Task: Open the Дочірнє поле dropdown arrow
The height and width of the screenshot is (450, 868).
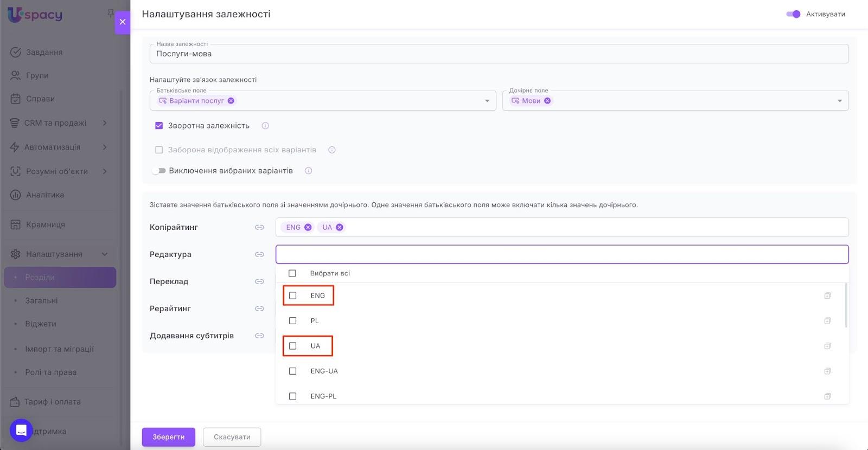Action: pyautogui.click(x=839, y=101)
